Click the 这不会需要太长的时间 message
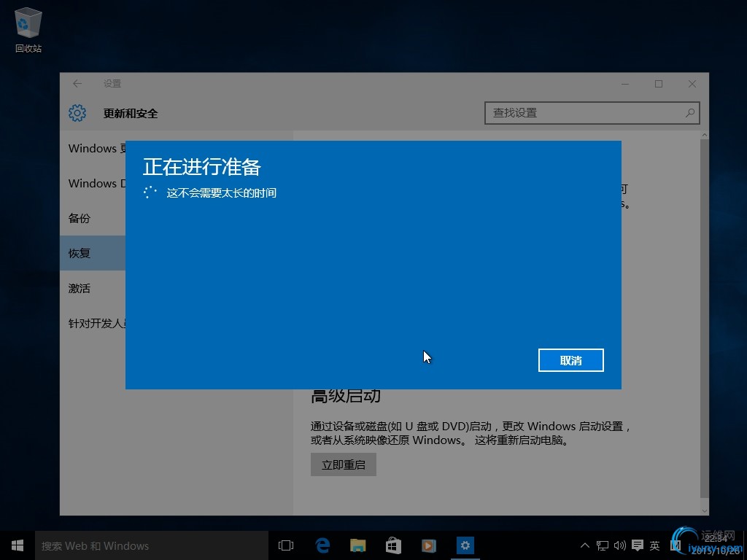 [222, 192]
